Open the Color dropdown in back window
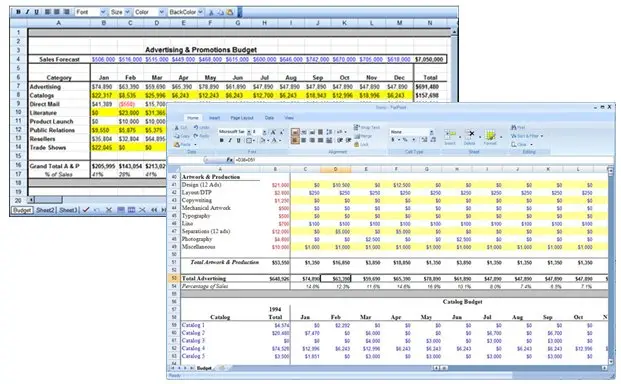621x384 pixels. click(149, 12)
